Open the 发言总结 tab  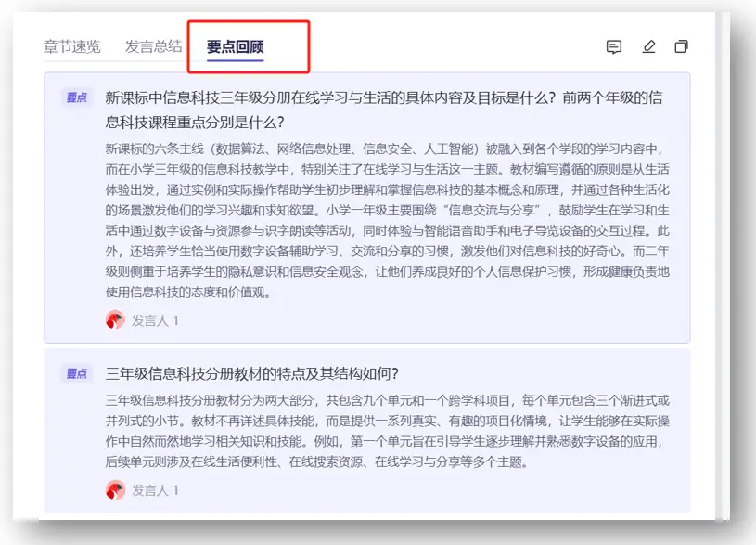click(153, 46)
